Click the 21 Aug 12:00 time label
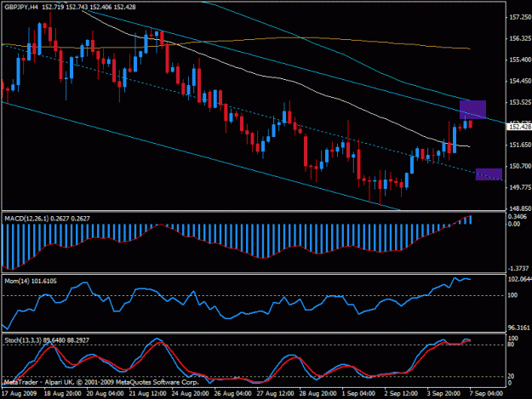 click(x=147, y=394)
